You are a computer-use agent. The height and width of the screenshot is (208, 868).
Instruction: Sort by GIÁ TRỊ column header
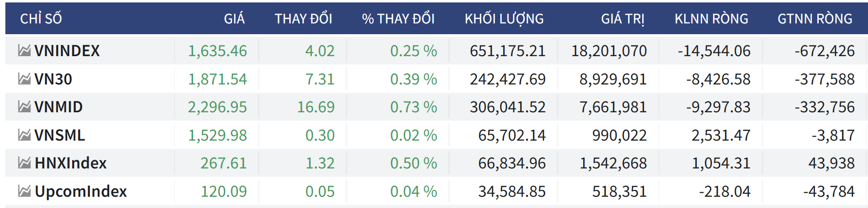[622, 19]
